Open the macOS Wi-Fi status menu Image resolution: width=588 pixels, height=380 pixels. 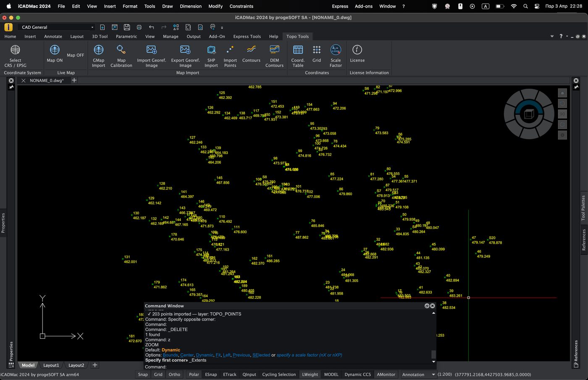(x=513, y=6)
